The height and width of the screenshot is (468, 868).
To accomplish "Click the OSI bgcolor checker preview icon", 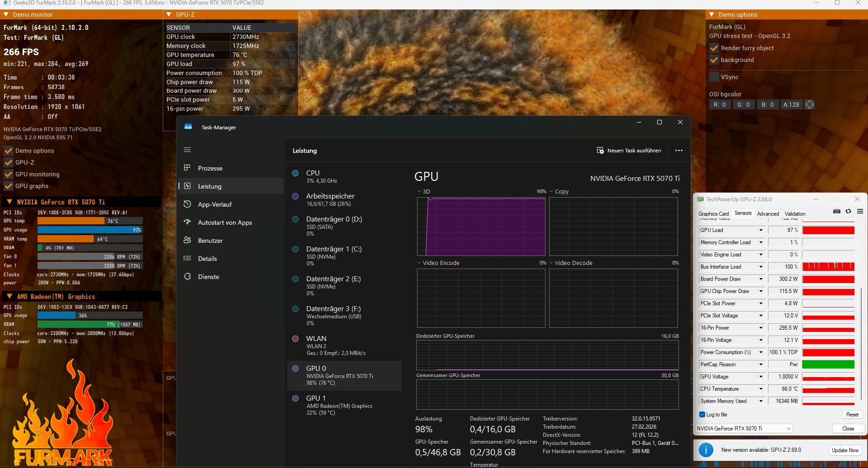I will pos(810,104).
